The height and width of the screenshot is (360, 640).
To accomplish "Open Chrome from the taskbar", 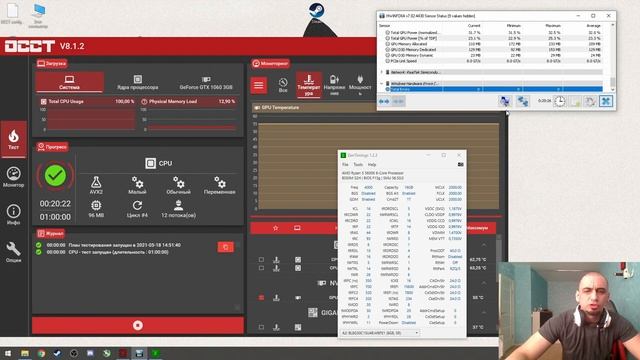I will (41, 353).
